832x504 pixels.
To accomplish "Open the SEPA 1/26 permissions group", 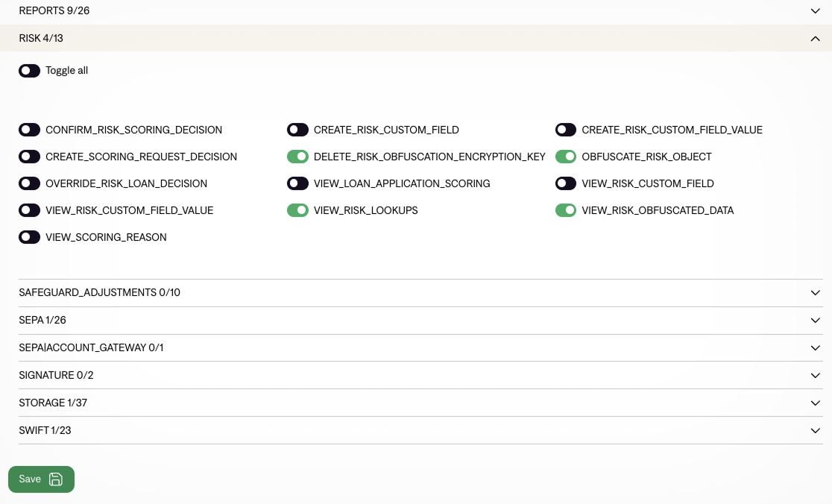I will click(42, 321).
